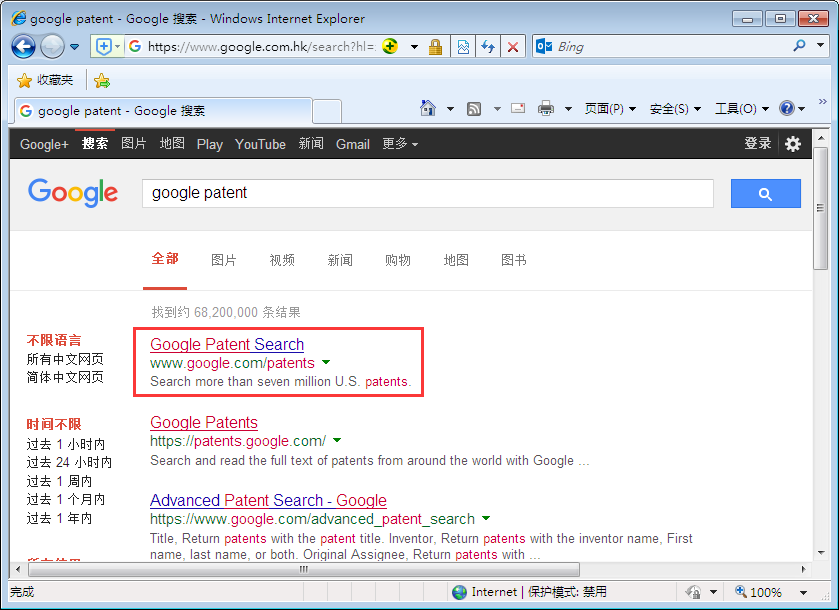Filter results to 过去 1 周内

point(59,481)
